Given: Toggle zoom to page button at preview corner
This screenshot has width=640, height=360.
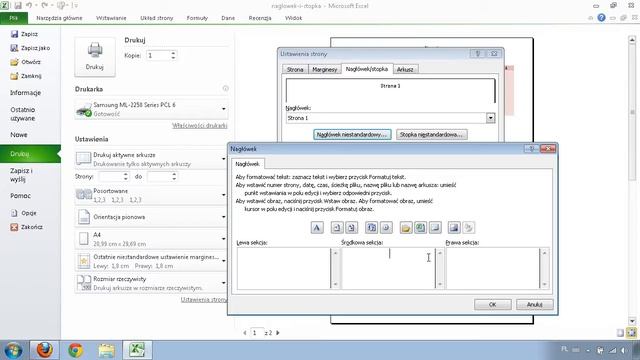Looking at the screenshot, I should (631, 333).
